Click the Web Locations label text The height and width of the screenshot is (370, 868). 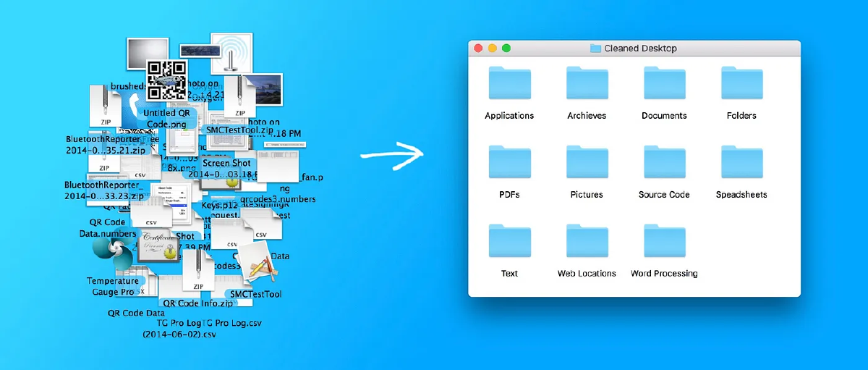587,274
